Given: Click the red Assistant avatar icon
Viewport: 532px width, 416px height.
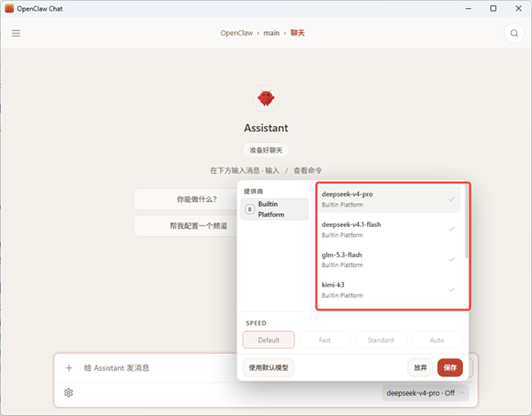Looking at the screenshot, I should [x=266, y=98].
